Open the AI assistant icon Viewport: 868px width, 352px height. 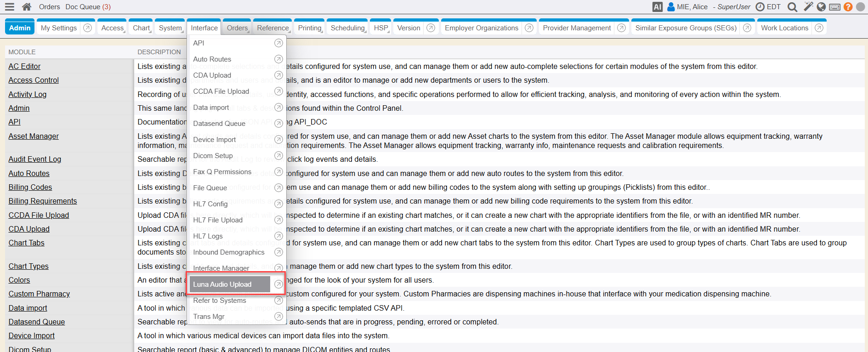coord(657,7)
